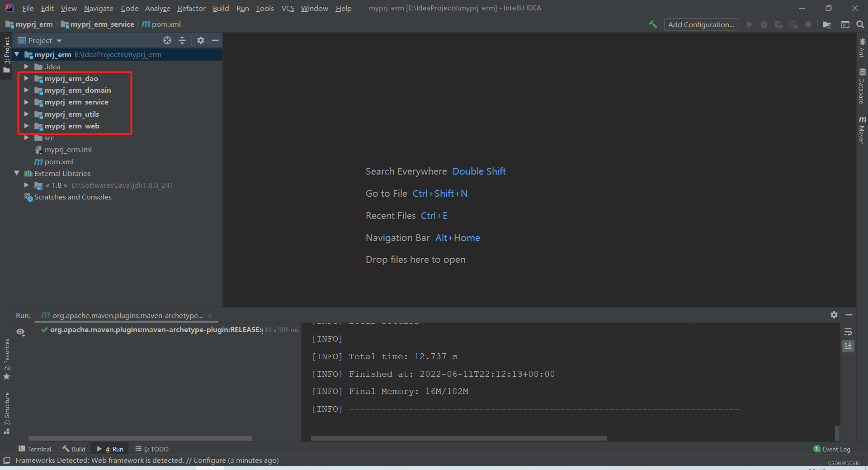Viewport: 868px width, 470px height.
Task: Switch to the 6: TODO tool tab
Action: tap(152, 449)
